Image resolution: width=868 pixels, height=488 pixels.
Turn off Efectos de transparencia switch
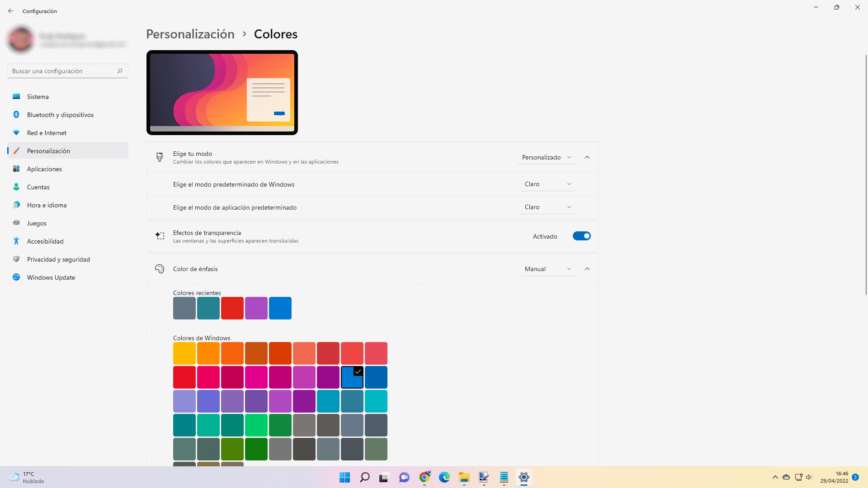point(581,236)
